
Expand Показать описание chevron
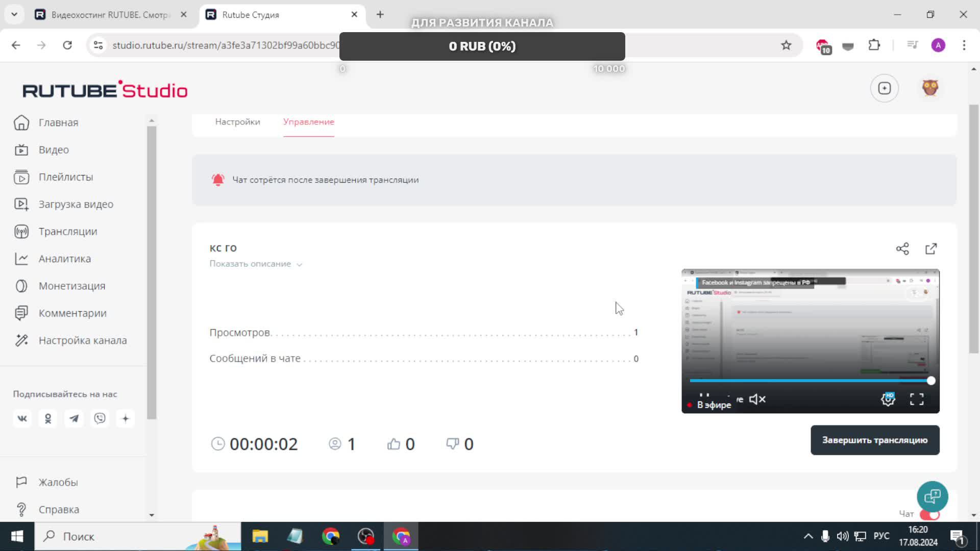(x=300, y=264)
